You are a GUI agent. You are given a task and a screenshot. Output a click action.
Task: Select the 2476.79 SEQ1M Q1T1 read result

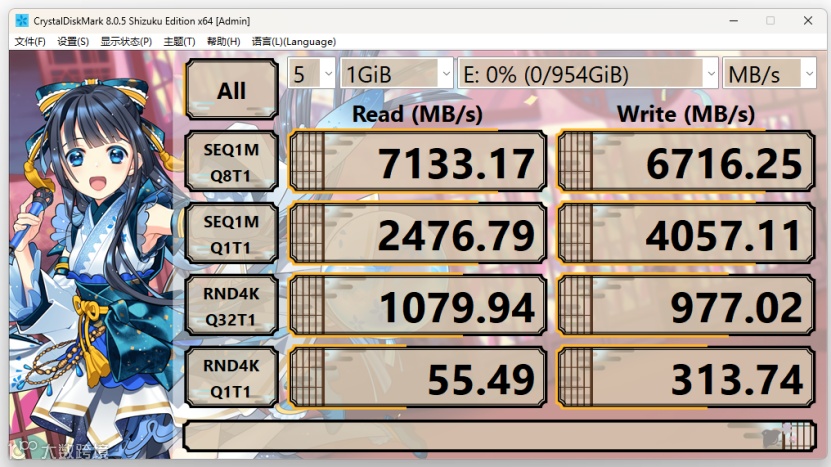tap(418, 233)
